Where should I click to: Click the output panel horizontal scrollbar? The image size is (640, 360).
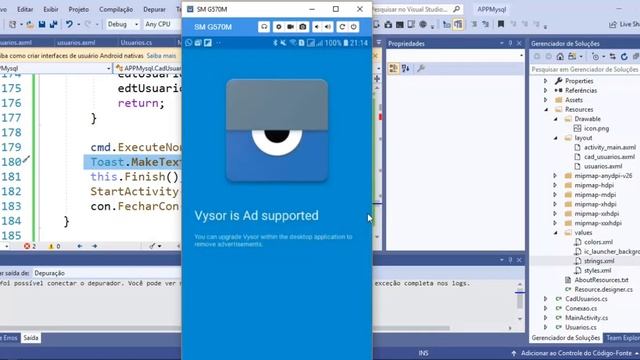pos(224,328)
